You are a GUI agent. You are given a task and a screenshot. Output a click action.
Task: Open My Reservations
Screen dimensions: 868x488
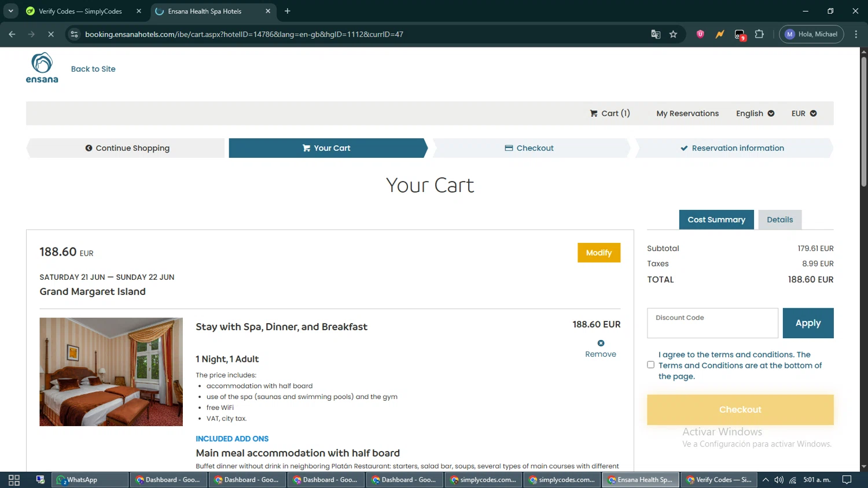point(687,113)
